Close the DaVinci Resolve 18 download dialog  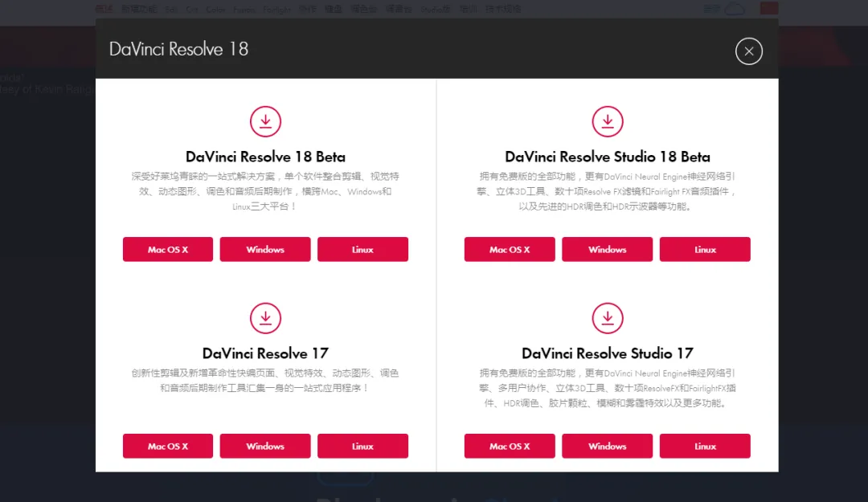click(x=748, y=51)
